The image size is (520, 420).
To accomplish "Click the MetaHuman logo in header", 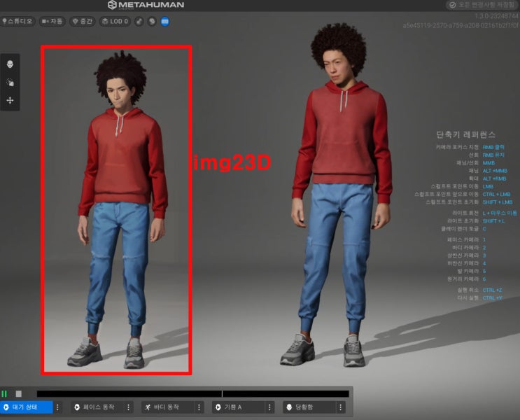I will tap(146, 5).
